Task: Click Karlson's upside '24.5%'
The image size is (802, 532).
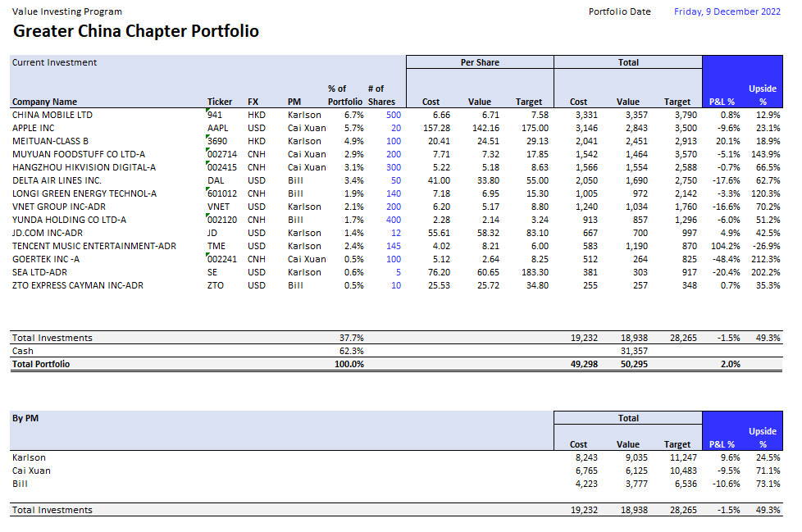Action: (x=768, y=457)
